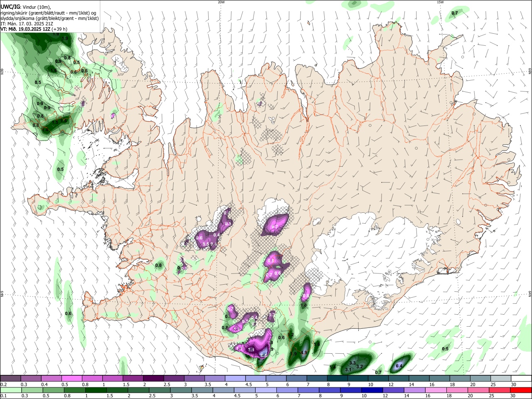Click the '6.4' precipitation value offshore
This screenshot has width=532, height=399.
click(x=399, y=366)
